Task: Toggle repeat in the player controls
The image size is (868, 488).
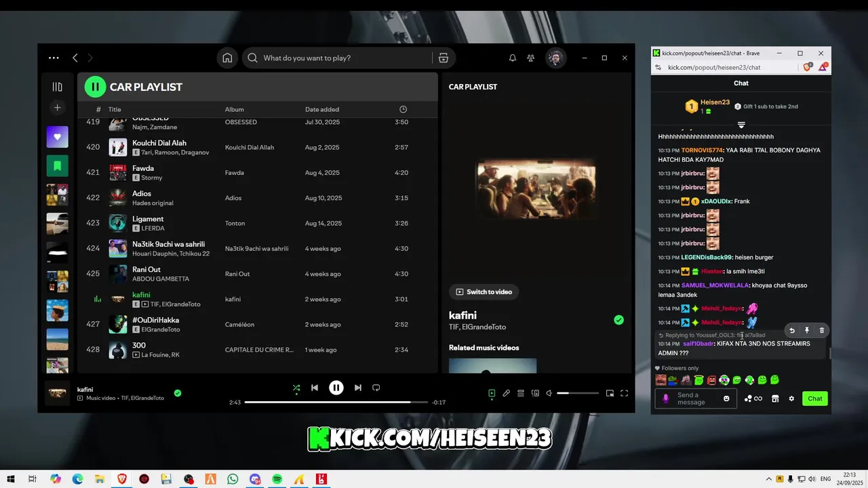Action: pyautogui.click(x=376, y=388)
